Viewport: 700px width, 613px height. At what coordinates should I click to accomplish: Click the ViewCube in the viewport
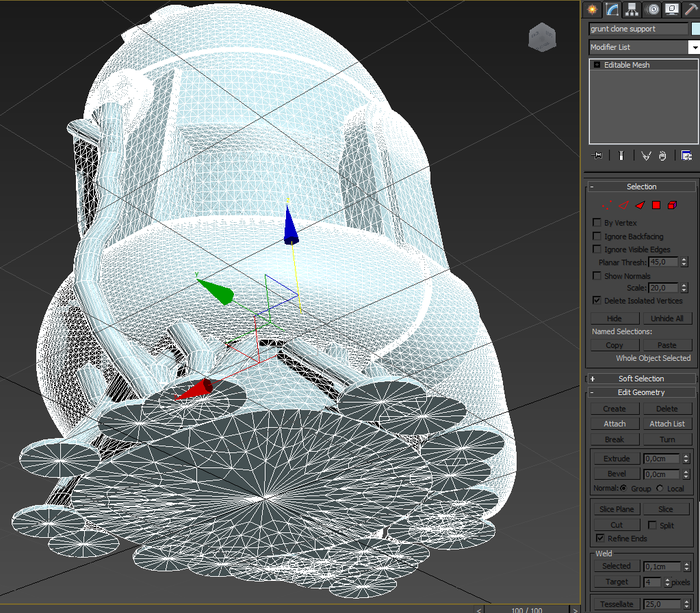pyautogui.click(x=541, y=38)
